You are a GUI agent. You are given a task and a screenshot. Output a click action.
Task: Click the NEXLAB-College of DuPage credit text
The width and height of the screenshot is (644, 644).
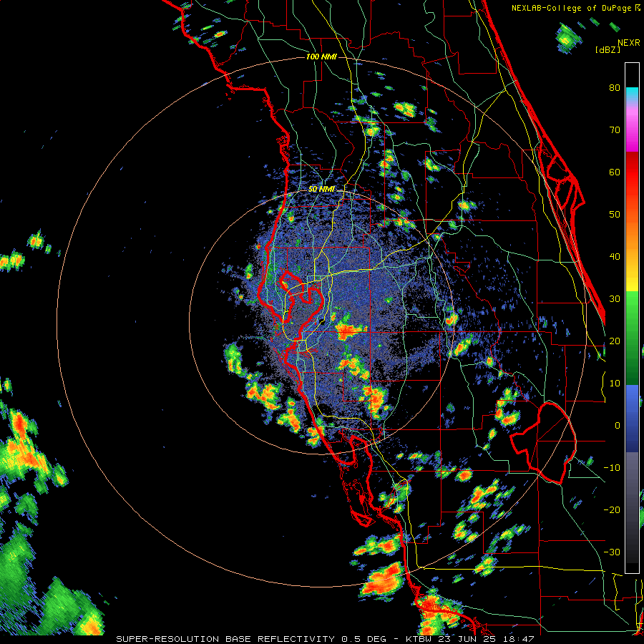coord(576,8)
